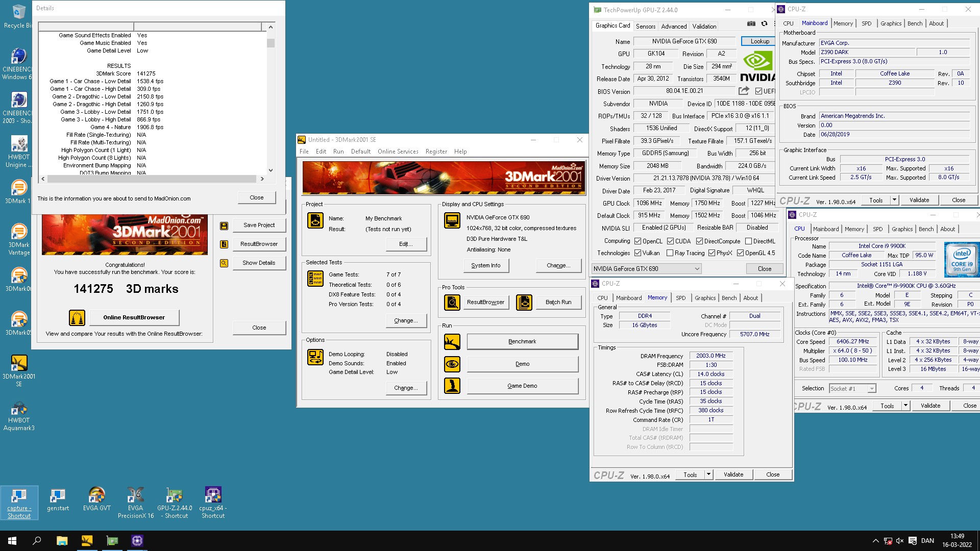980x551 pixels.
Task: Click Change in the Selected Tests section
Action: pyautogui.click(x=406, y=320)
